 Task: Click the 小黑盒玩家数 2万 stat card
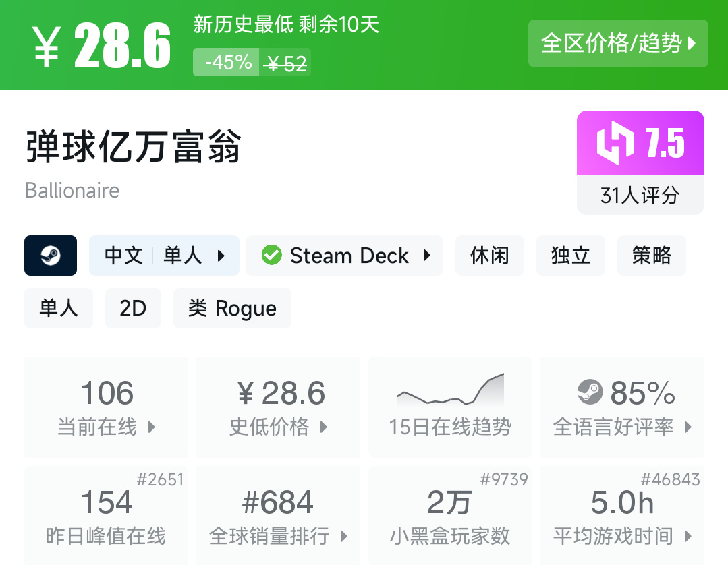click(x=450, y=515)
